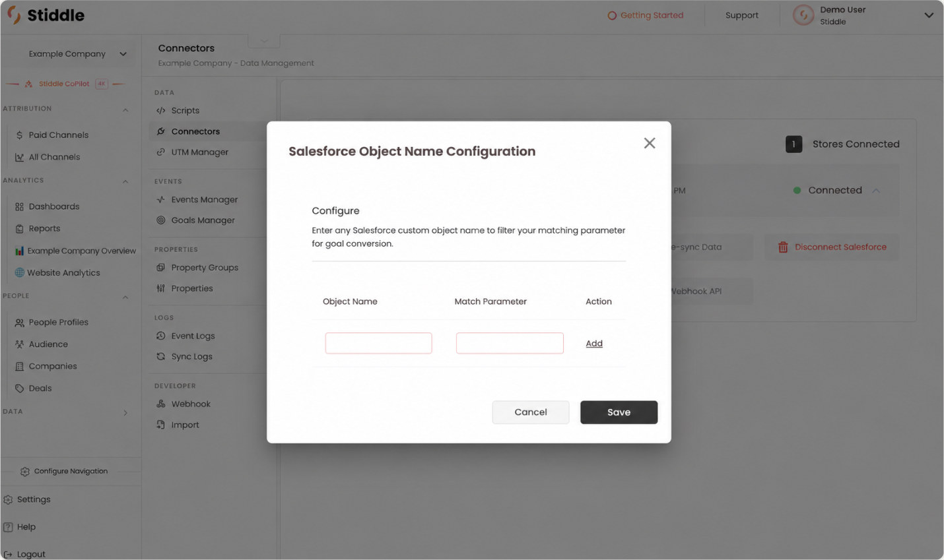Collapse the People section

(x=125, y=297)
